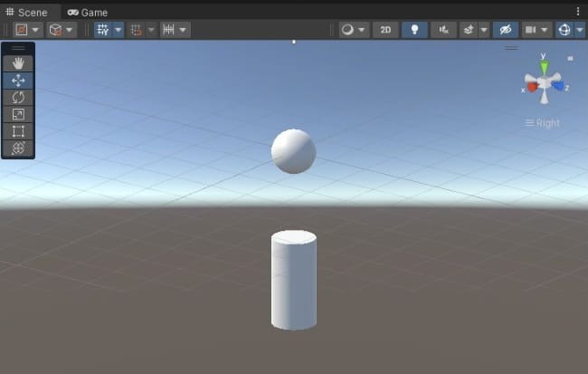Click the Tools overlay drag handle
The image size is (588, 374).
(x=18, y=48)
